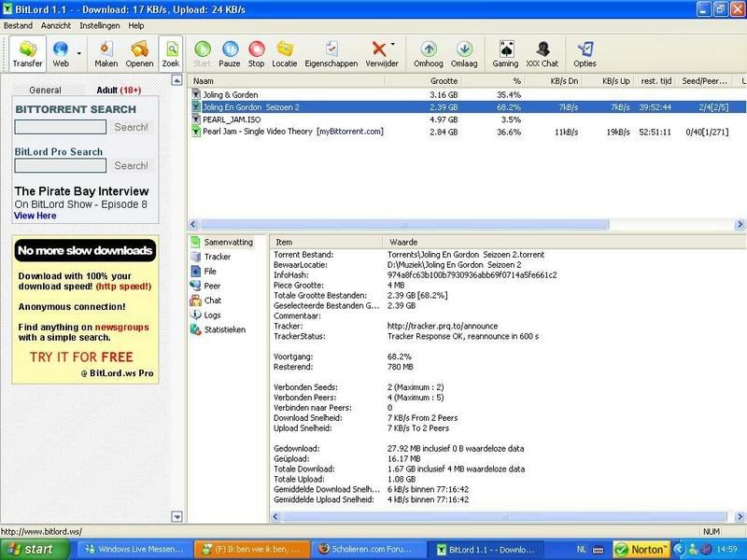The width and height of the screenshot is (747, 560).
Task: Open the Tracker details tab
Action: point(211,257)
